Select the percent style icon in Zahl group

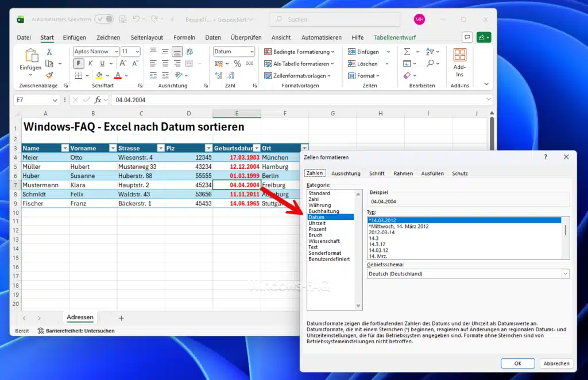click(x=238, y=64)
